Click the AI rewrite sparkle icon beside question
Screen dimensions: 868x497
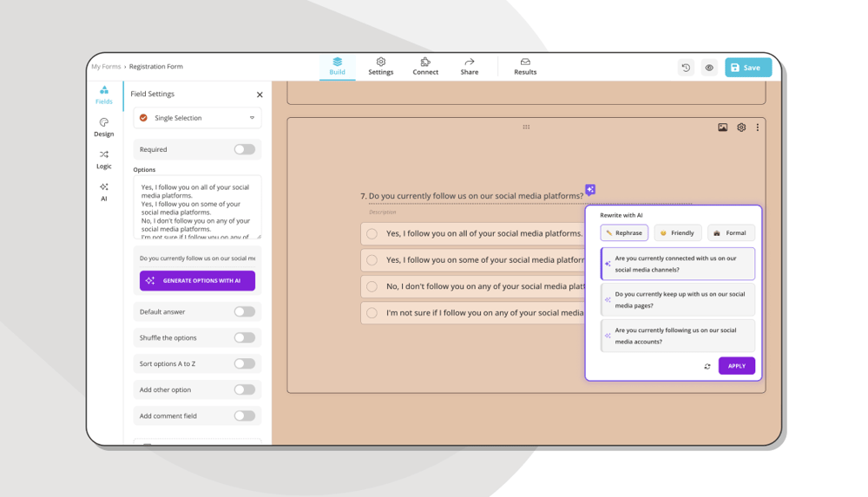coord(590,190)
